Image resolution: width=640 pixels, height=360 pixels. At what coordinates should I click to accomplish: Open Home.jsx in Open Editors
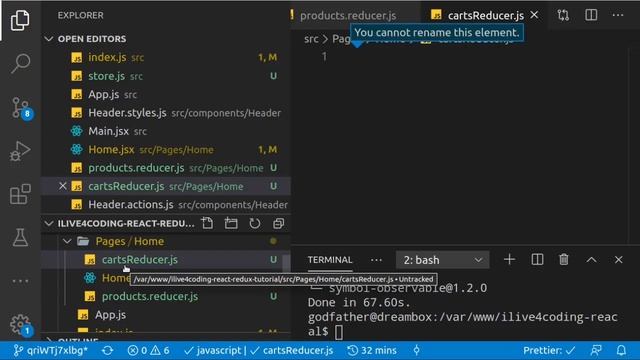(x=166, y=150)
